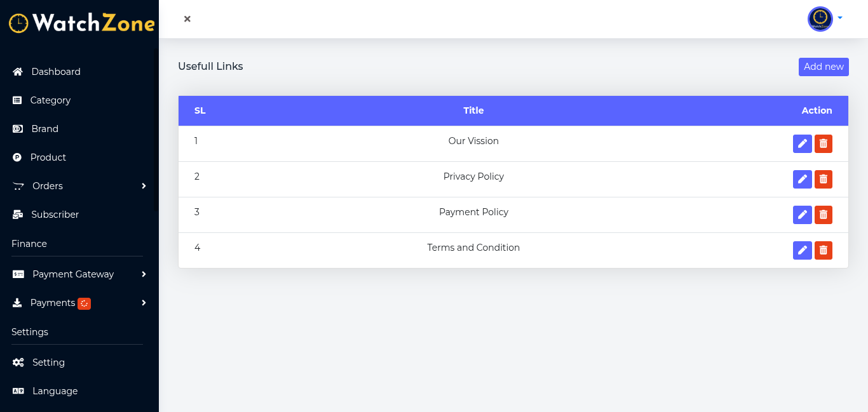Open the Subscriber section
This screenshot has height=412, width=868.
coord(55,215)
